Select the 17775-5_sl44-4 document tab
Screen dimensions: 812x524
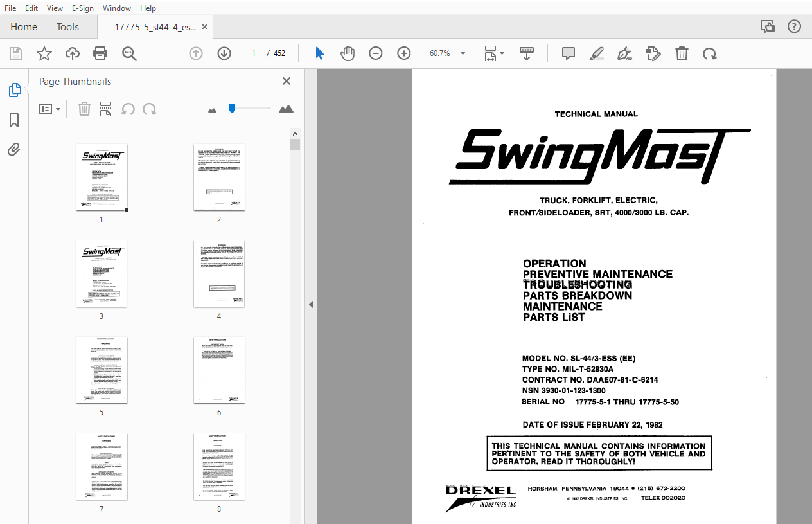[x=155, y=27]
